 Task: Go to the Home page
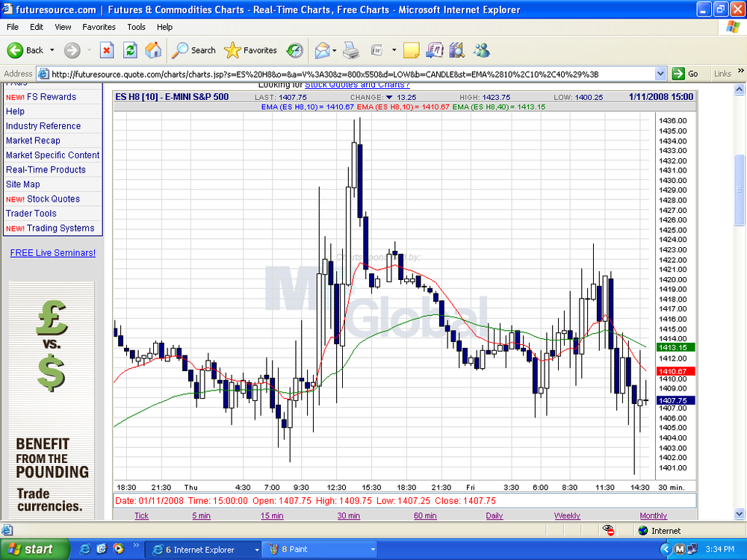(x=153, y=50)
